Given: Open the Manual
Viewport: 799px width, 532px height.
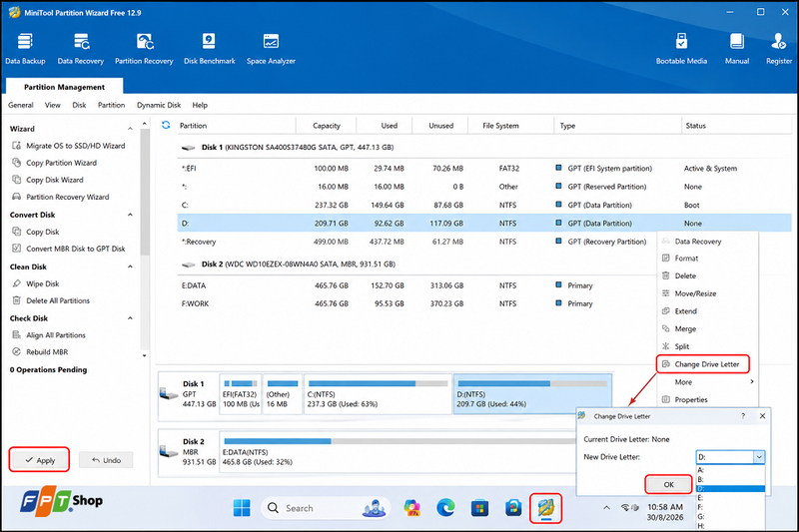Looking at the screenshot, I should tap(737, 49).
